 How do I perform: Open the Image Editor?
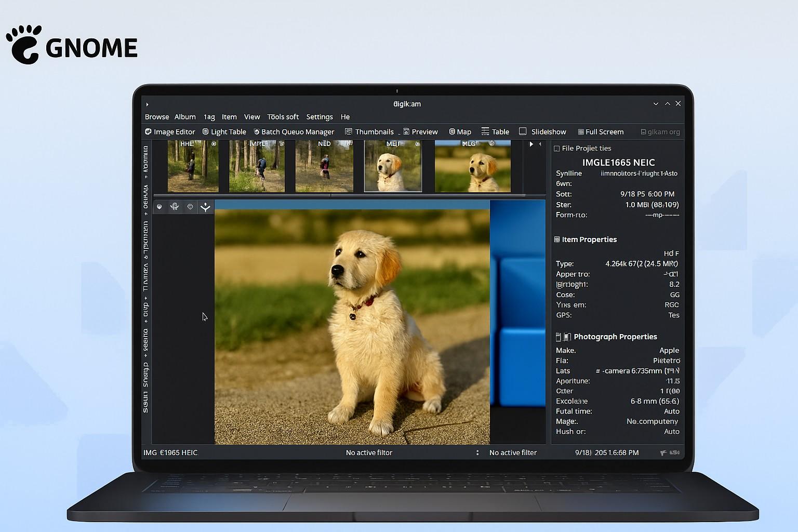(170, 132)
